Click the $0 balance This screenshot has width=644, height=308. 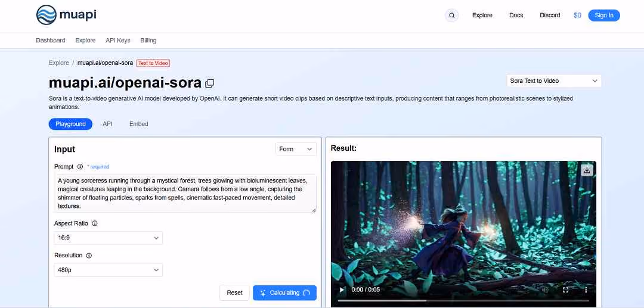tap(577, 15)
